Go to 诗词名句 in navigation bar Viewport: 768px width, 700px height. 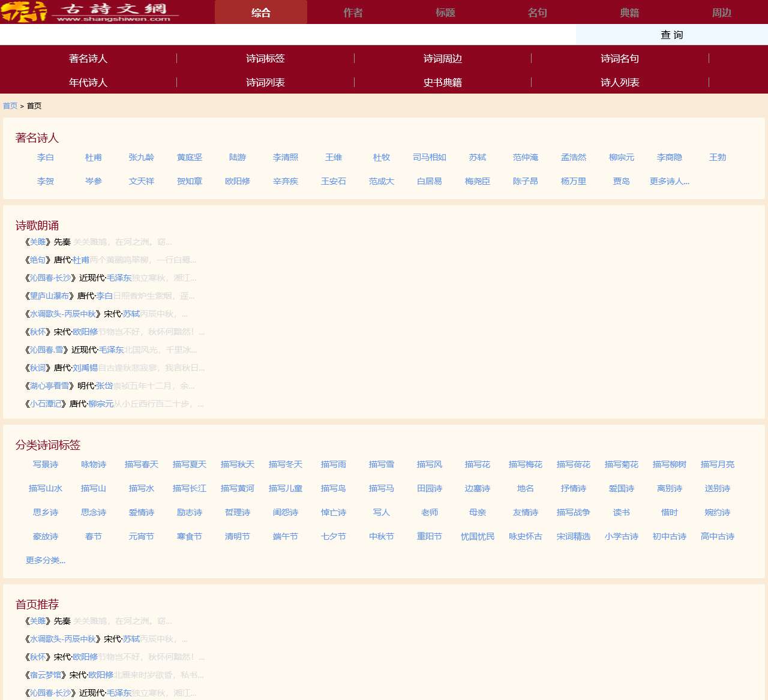[x=619, y=58]
